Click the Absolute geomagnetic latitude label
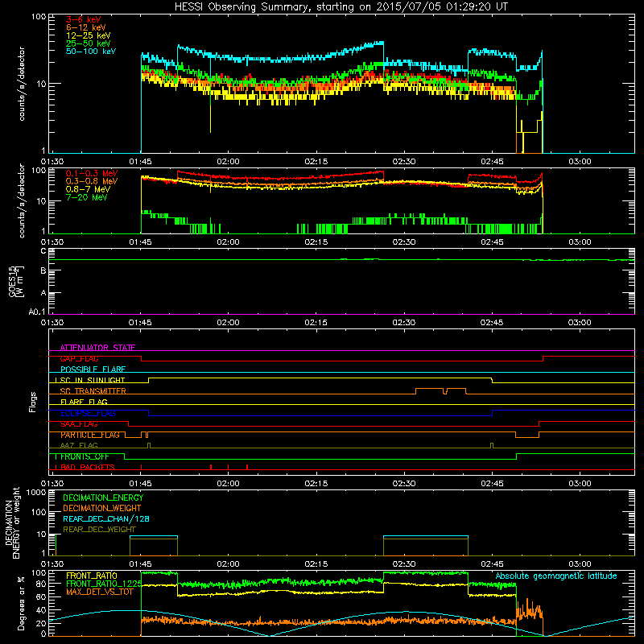 coord(556,576)
